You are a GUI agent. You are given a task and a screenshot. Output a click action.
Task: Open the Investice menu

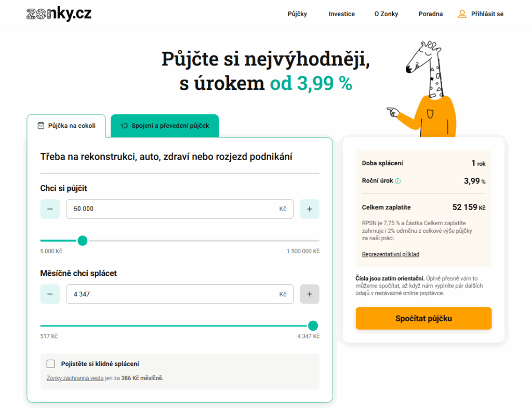(x=341, y=14)
